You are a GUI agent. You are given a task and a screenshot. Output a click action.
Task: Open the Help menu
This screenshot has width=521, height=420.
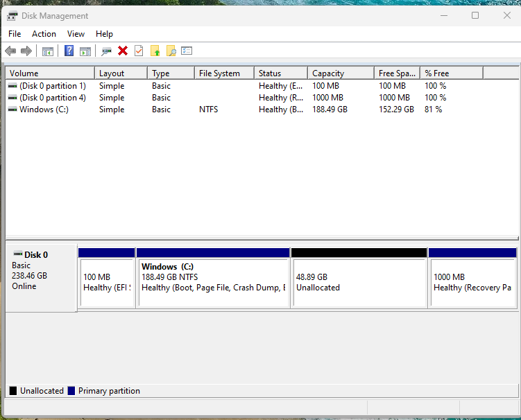point(104,34)
